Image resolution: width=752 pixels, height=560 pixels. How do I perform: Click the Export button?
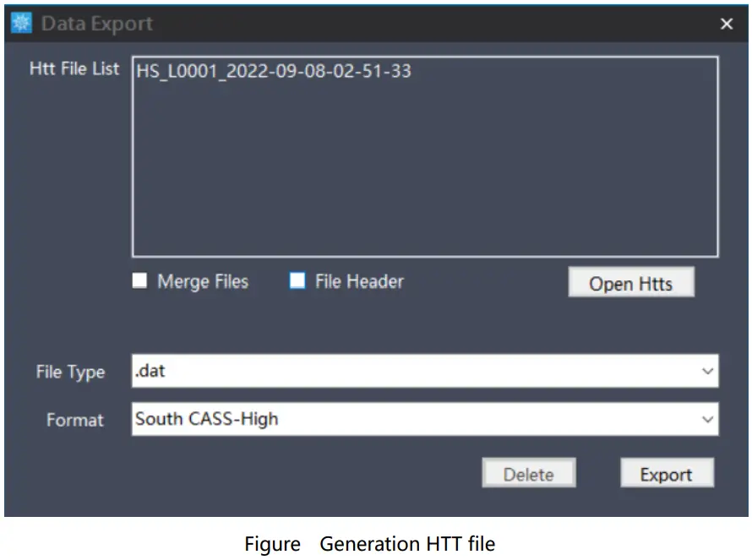668,473
